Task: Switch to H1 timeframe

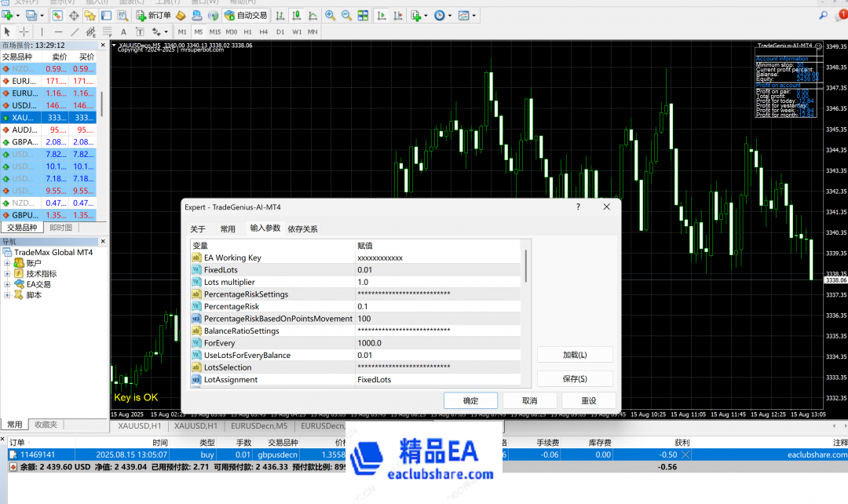Action: pos(248,31)
